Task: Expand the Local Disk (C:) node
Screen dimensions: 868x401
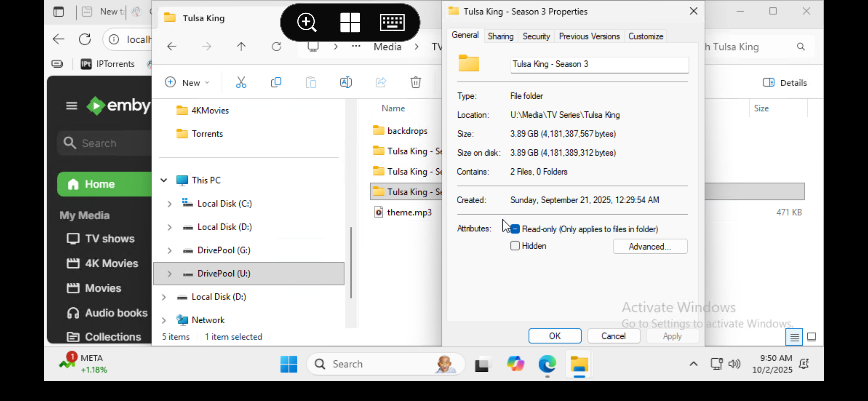Action: point(169,204)
